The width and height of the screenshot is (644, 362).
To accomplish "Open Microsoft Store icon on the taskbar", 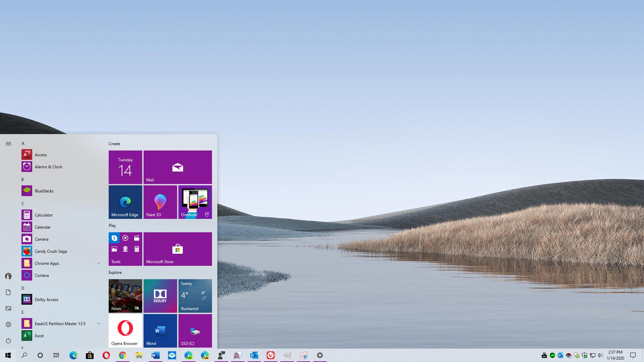I will point(90,355).
